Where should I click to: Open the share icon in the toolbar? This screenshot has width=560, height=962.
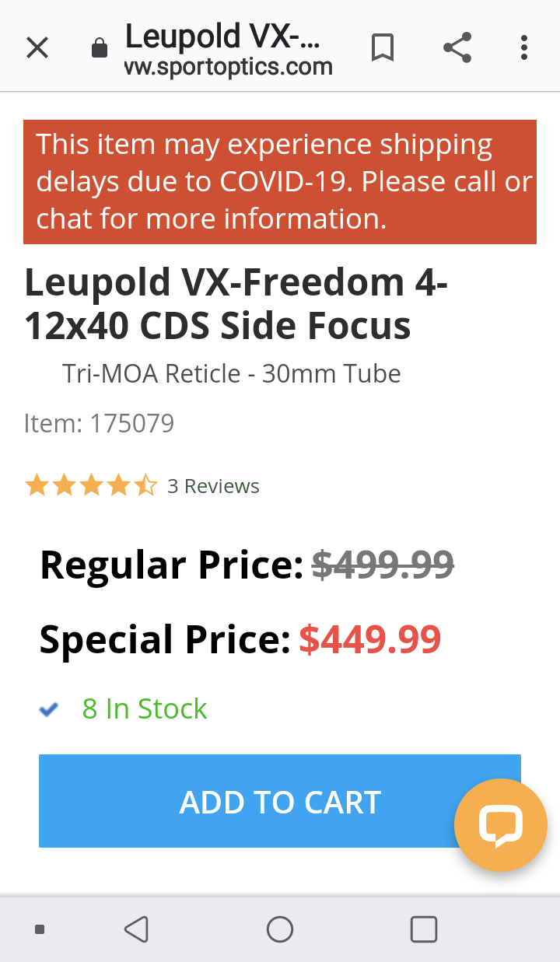(x=457, y=48)
